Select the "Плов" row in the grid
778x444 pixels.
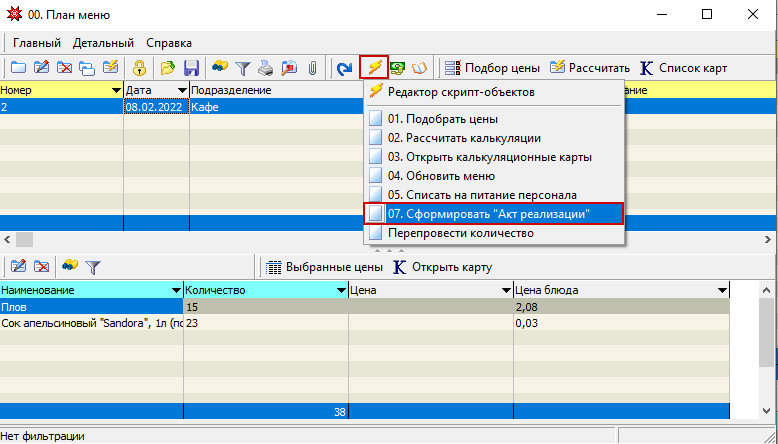coord(90,307)
